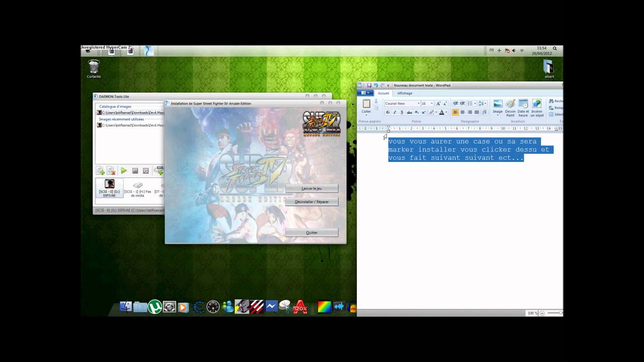
Task: Click the highlighted text in WordPad document
Action: (470, 149)
